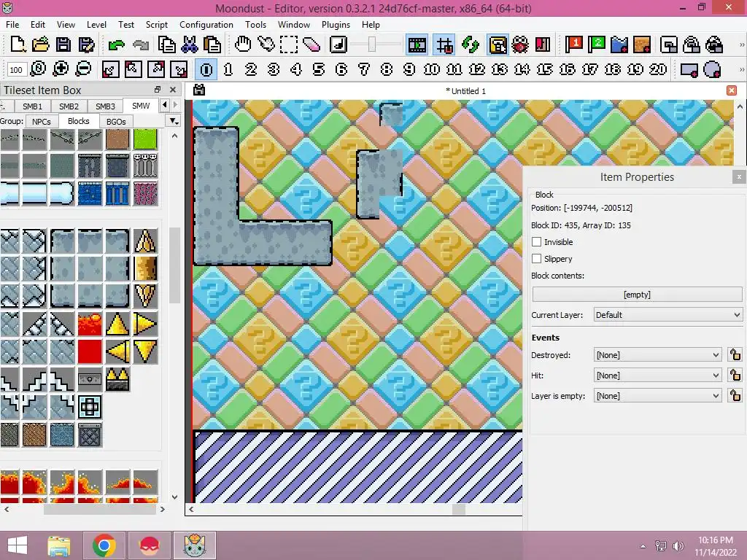Viewport: 747px width, 560px height.
Task: Close the Untitled 1 level tab
Action: pyautogui.click(x=732, y=90)
